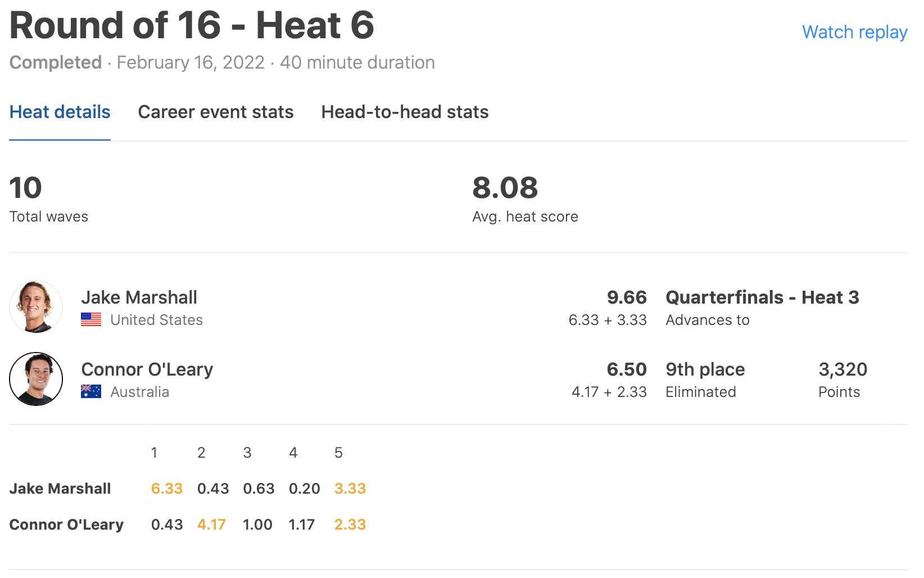
Task: Click Jake Marshall's profile photo
Action: [36, 307]
